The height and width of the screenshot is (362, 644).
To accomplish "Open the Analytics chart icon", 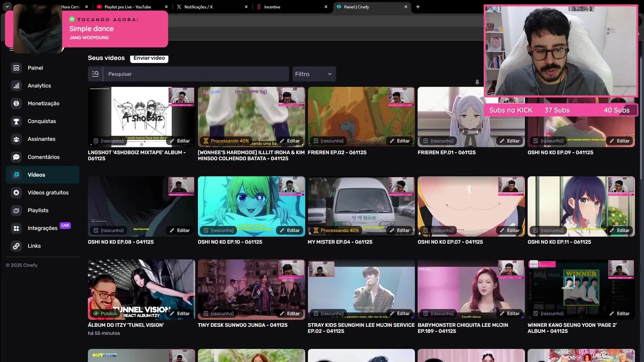I will [17, 85].
